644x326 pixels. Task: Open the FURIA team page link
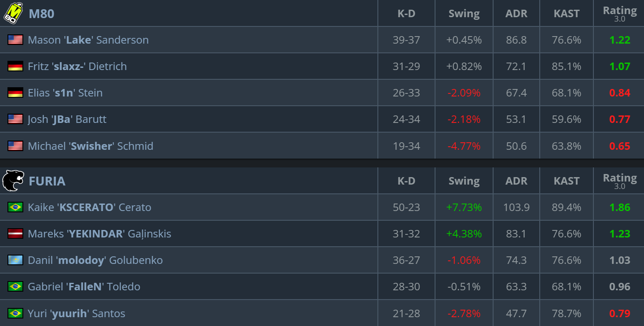pos(47,181)
